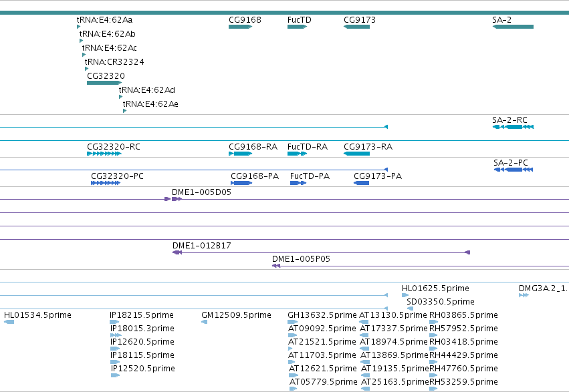Select the AT09092.5prime EST
The height and width of the screenshot is (392, 569).
pos(292,335)
